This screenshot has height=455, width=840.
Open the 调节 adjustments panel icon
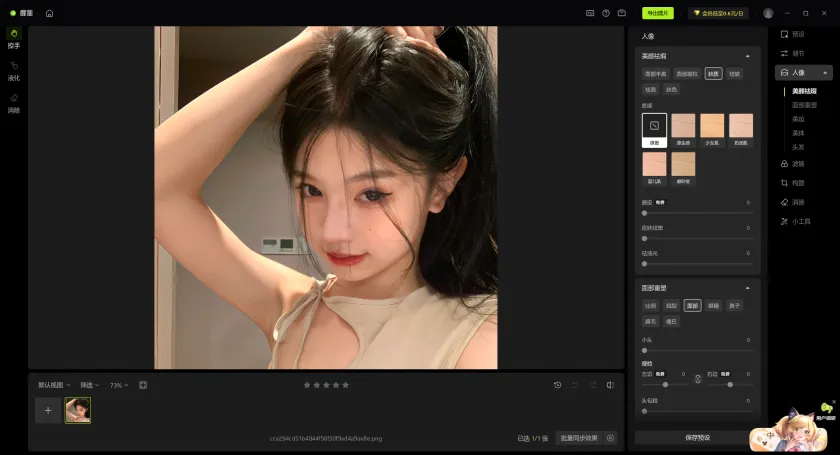(784, 54)
